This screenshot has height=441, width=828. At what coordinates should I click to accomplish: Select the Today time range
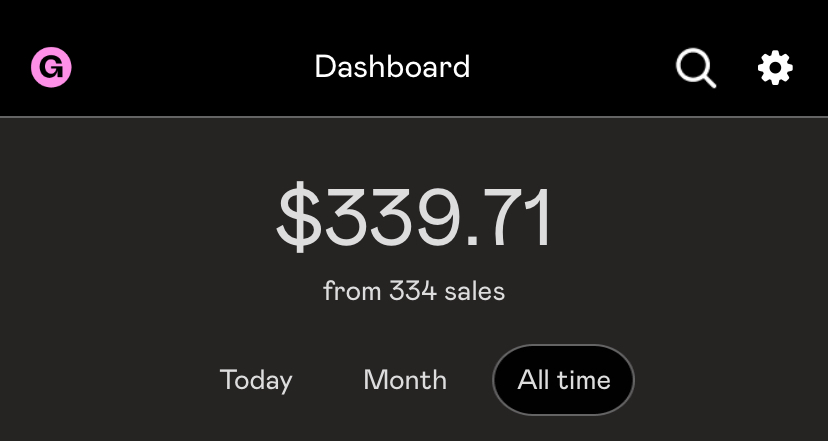(x=256, y=380)
